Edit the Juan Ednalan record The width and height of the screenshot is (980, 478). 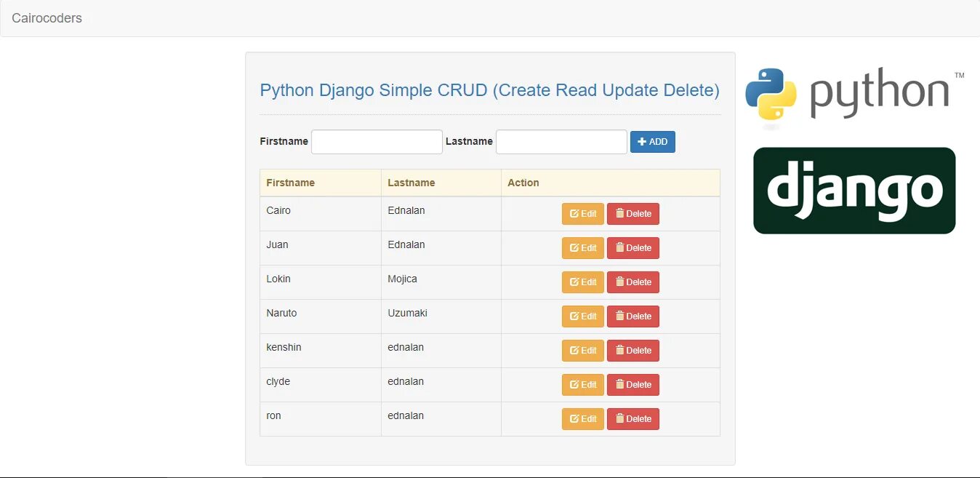point(582,248)
